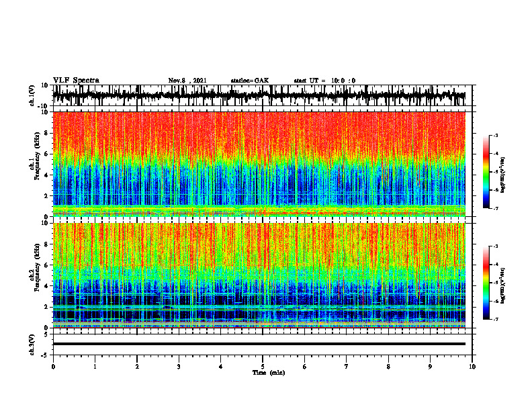Click the ch.1 spectrogram color scale bar

(x=486, y=172)
